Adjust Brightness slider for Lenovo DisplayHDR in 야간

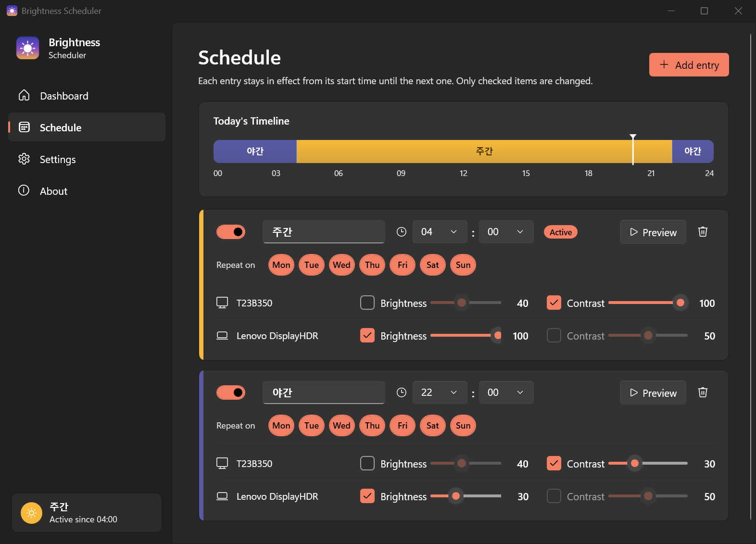466,496
